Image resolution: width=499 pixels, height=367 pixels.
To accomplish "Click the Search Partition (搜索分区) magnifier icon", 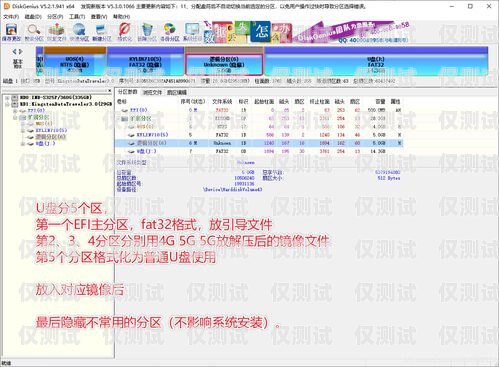I will pos(34,32).
